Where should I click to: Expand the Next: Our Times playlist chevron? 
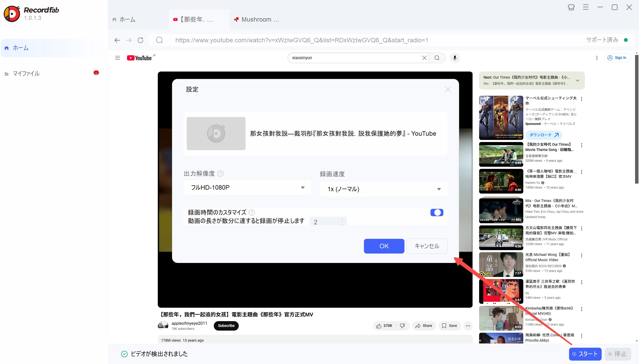coord(577,80)
